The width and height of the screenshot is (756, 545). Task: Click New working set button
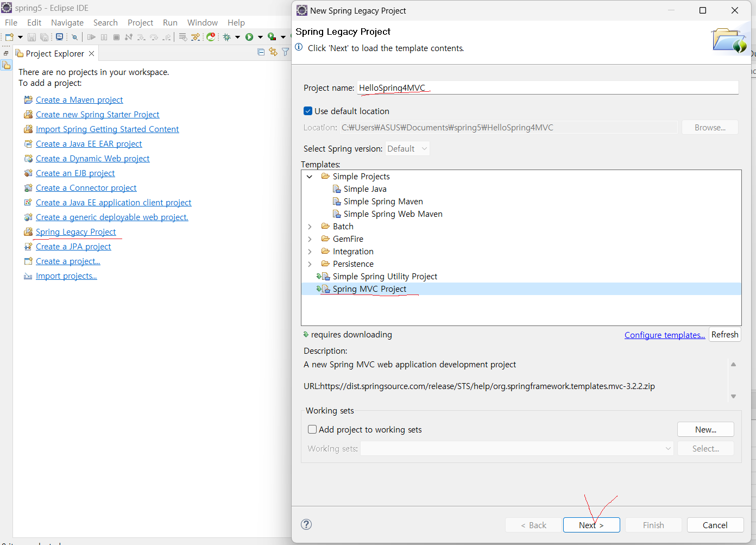(x=705, y=429)
